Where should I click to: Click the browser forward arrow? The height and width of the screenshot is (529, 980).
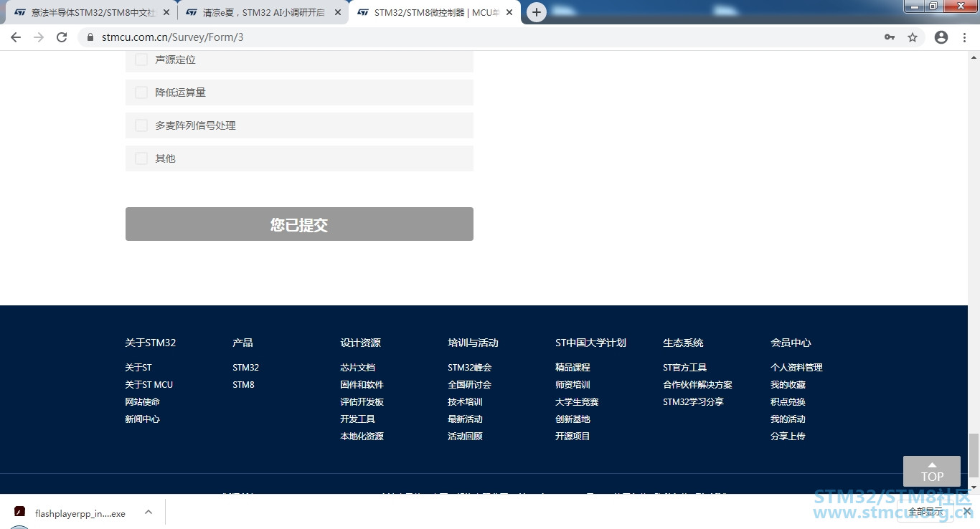click(x=39, y=37)
